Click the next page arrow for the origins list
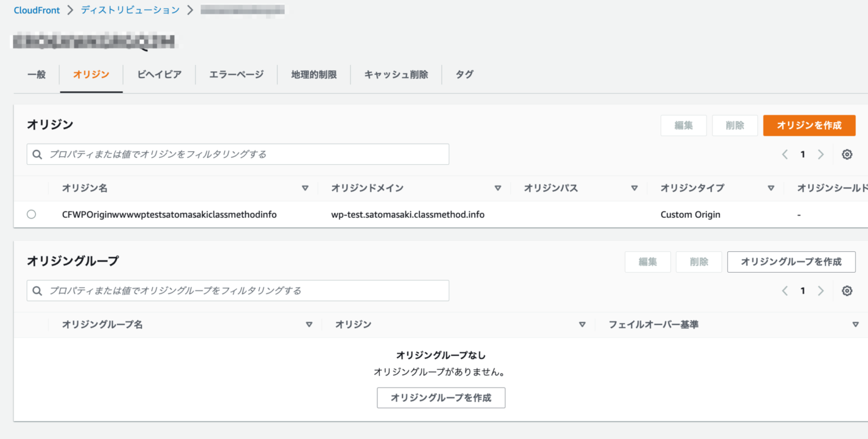The height and width of the screenshot is (439, 868). [x=821, y=154]
